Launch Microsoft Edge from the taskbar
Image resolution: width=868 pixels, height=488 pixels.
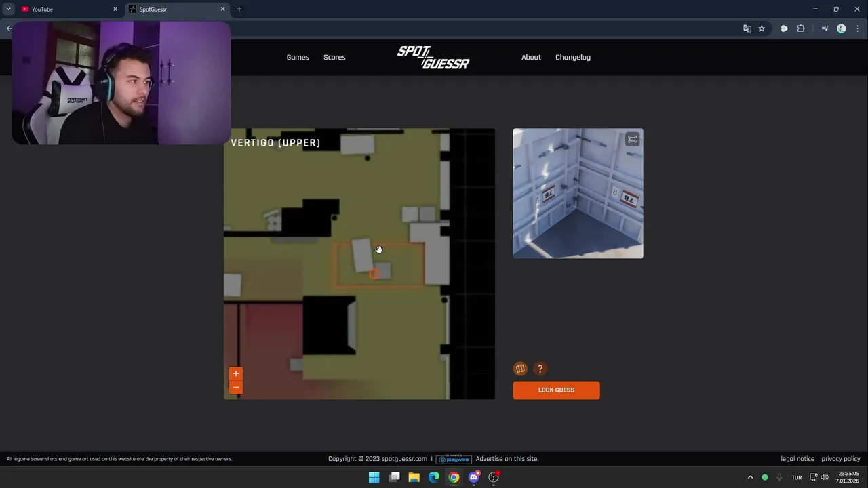tap(434, 477)
